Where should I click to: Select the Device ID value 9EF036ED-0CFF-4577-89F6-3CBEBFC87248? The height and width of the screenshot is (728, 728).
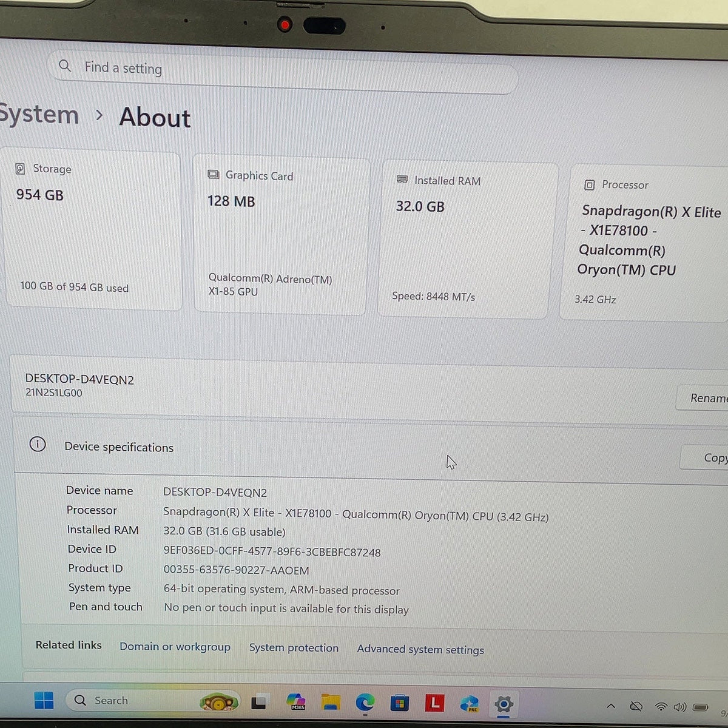272,552
